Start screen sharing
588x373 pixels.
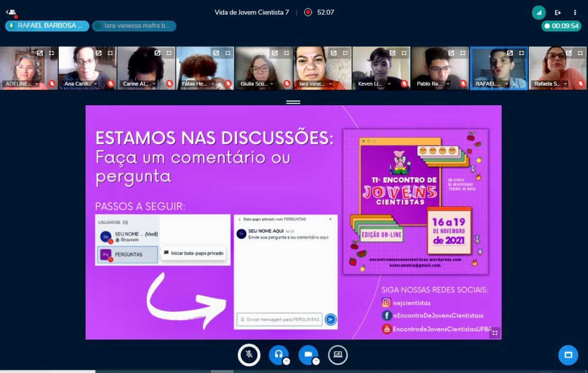coord(337,354)
